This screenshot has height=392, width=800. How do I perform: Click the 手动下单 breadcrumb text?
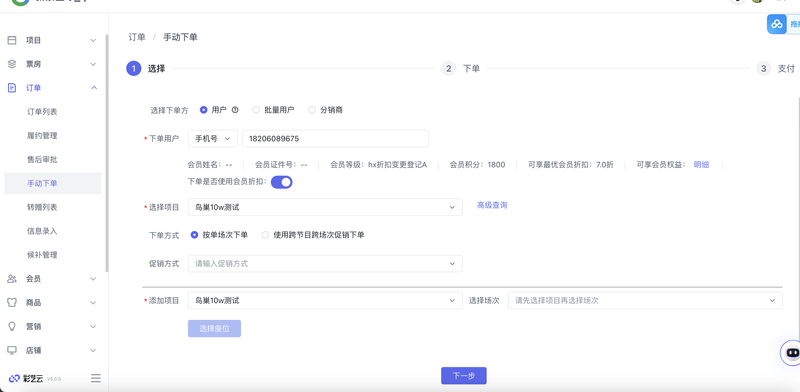180,37
